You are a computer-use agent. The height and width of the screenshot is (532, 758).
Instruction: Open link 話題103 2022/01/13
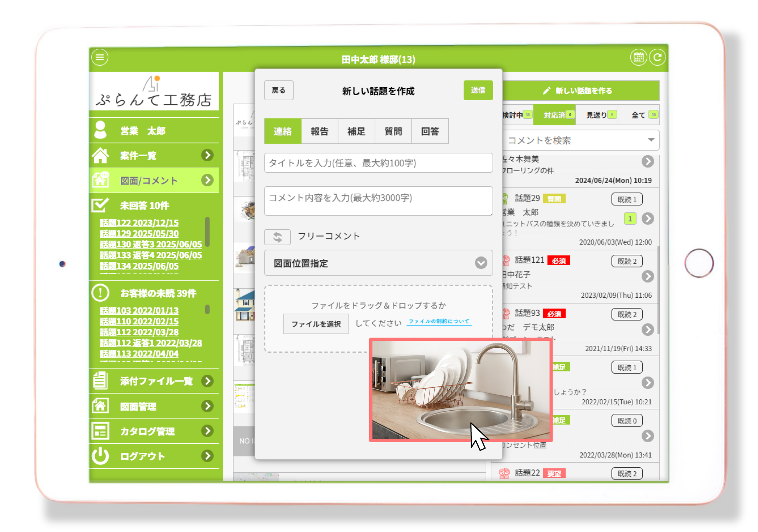click(x=139, y=311)
